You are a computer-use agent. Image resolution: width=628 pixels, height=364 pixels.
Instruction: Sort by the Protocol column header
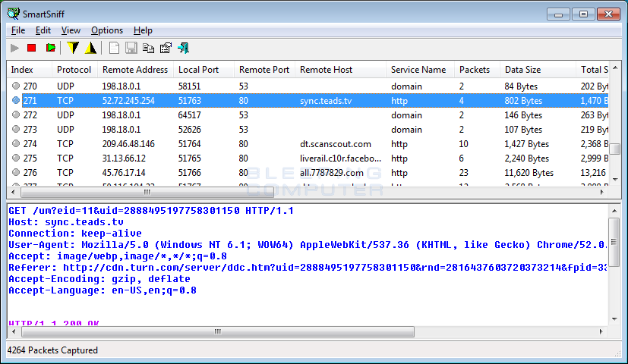(74, 70)
